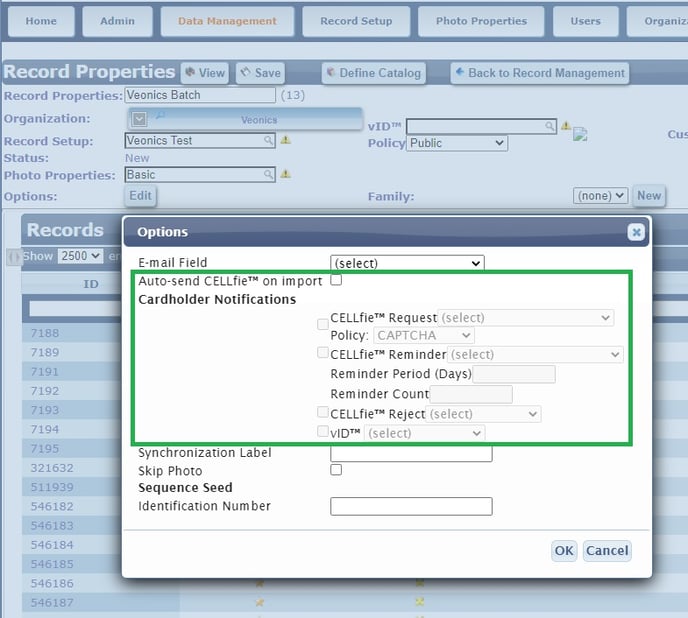Click record ID 321632

pos(52,468)
